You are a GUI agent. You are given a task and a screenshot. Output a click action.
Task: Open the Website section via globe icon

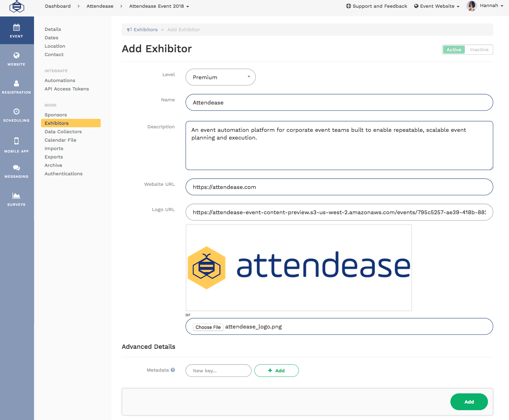point(16,55)
